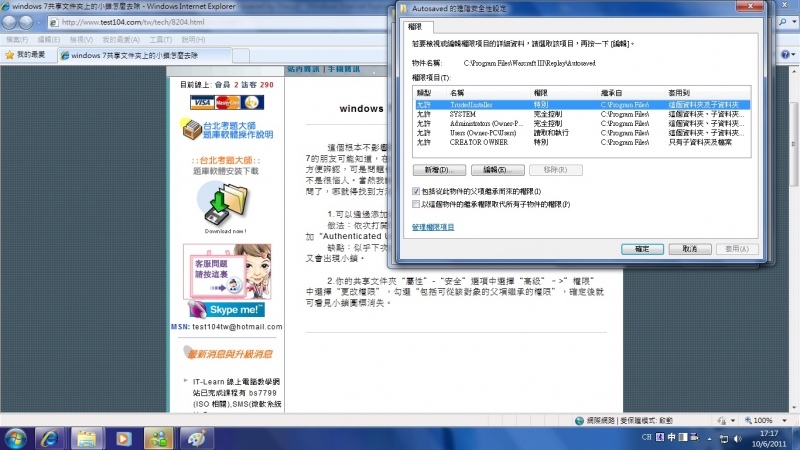This screenshot has height=450, width=800.
Task: Open Paint from the taskbar
Action: click(x=196, y=439)
